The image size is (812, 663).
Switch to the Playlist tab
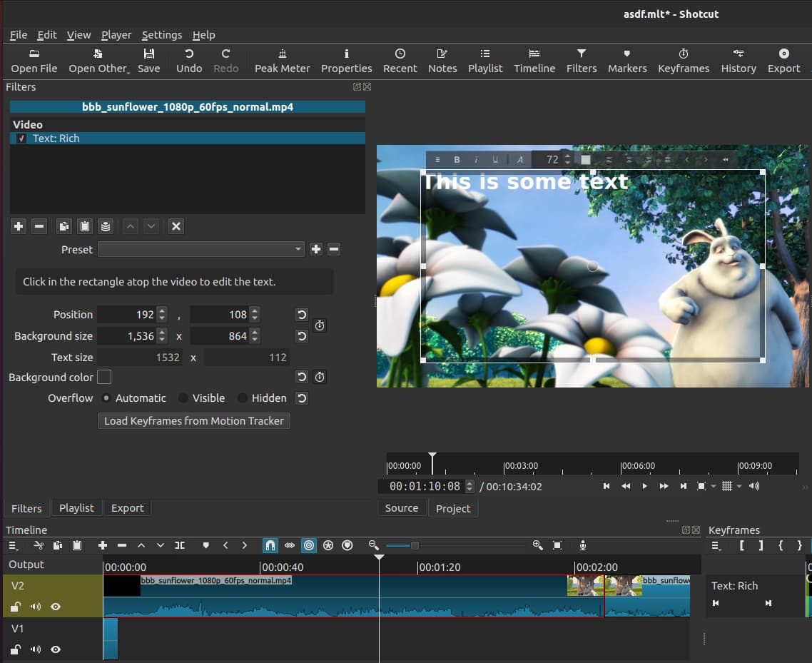click(76, 508)
